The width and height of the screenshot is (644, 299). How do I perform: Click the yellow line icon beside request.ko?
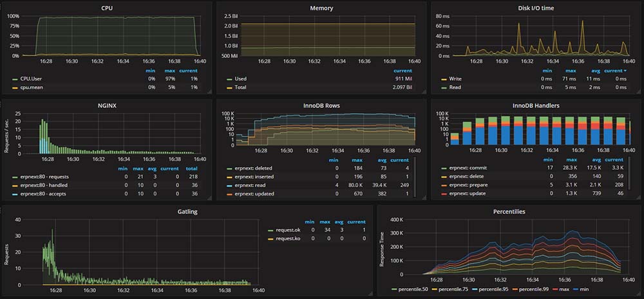click(270, 239)
